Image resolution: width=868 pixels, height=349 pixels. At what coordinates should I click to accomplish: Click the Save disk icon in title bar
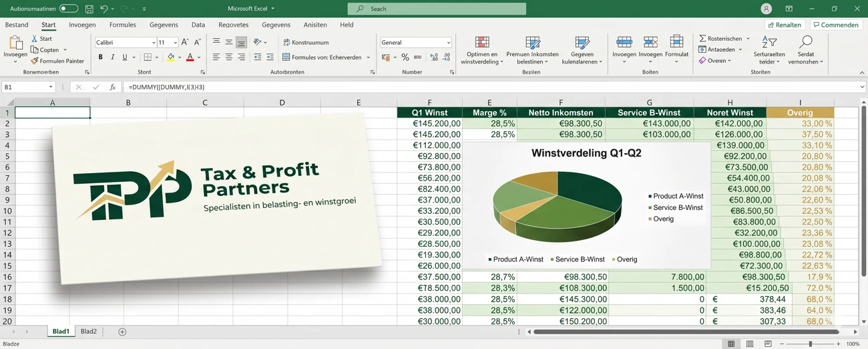point(89,9)
